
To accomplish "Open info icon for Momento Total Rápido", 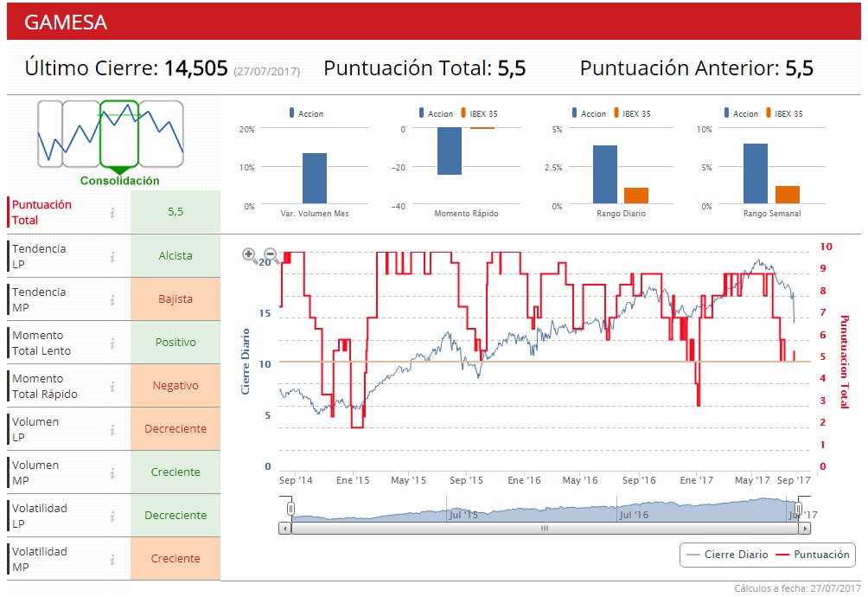I will (x=112, y=386).
